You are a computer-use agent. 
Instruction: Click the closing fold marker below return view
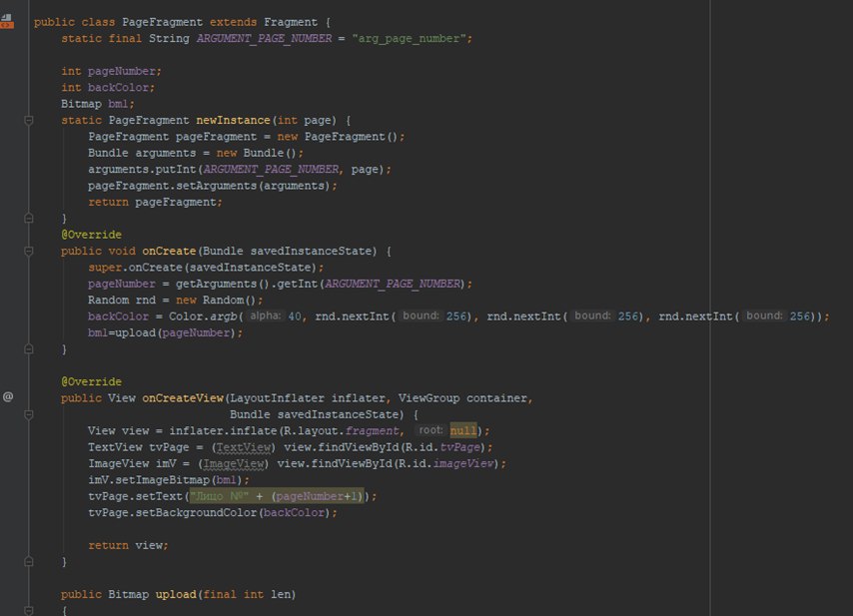point(29,562)
